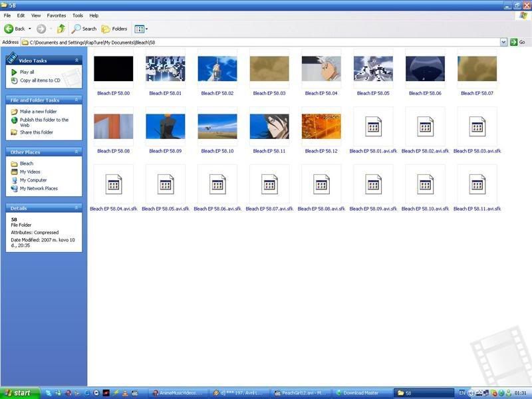
Task: Select the Bleach EP 58.10.avi.sfk file icon
Action: [425, 184]
